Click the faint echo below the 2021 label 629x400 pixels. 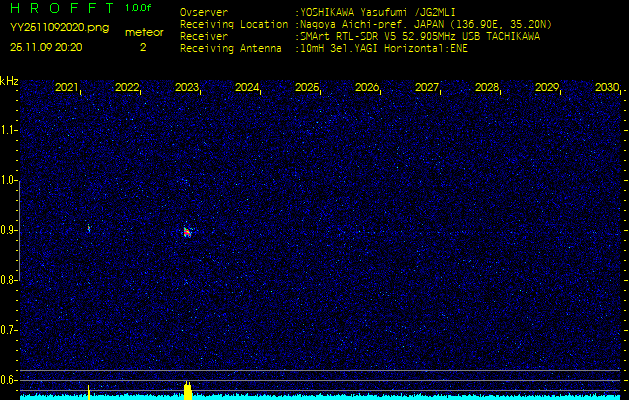(88, 228)
